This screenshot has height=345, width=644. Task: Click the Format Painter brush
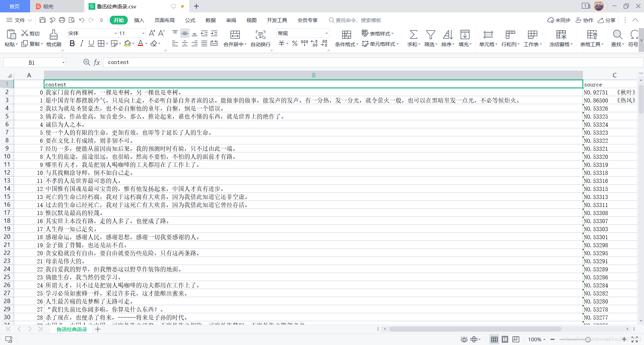(54, 34)
